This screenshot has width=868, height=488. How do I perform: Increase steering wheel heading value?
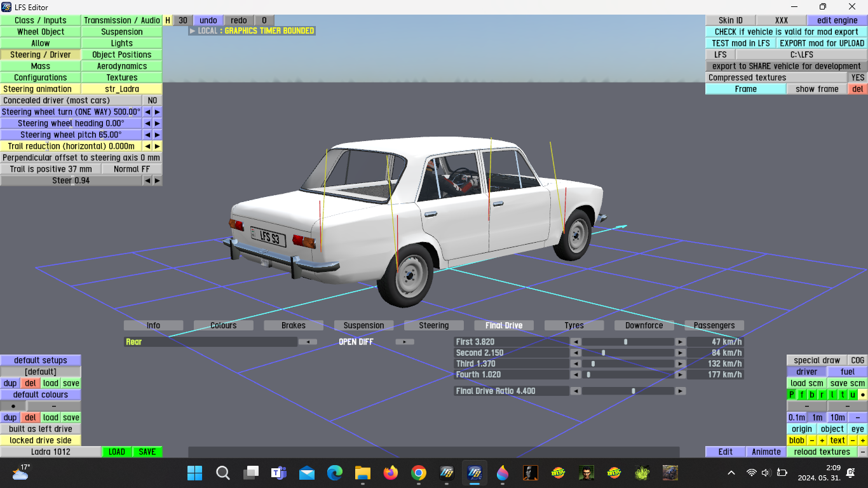[x=158, y=123]
